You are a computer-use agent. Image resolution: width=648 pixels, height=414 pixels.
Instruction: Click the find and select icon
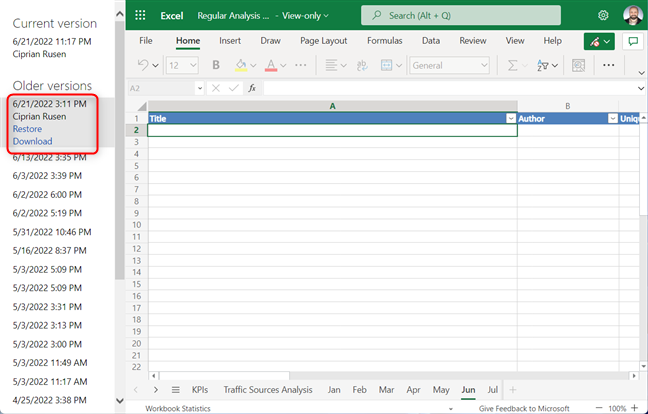578,65
